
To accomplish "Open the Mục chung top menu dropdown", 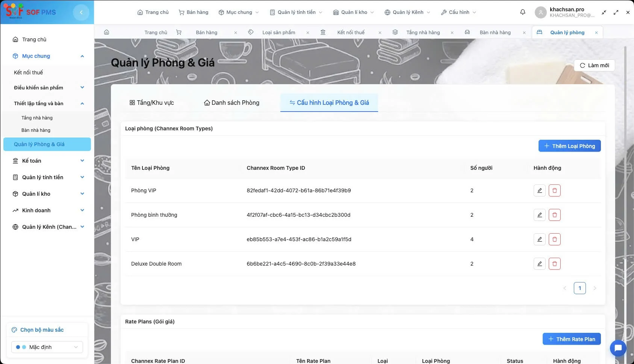I will [x=239, y=12].
